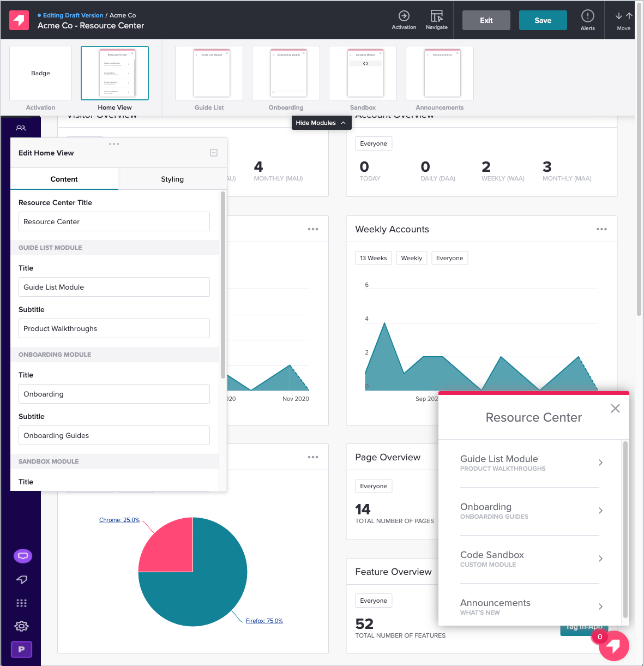Click the purple chat bubble sidebar icon
The height and width of the screenshot is (666, 644).
22,556
